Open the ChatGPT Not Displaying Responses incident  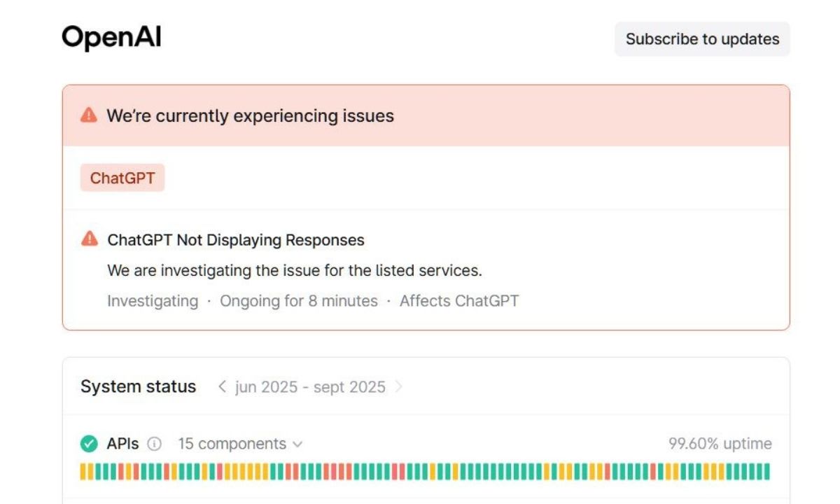236,239
